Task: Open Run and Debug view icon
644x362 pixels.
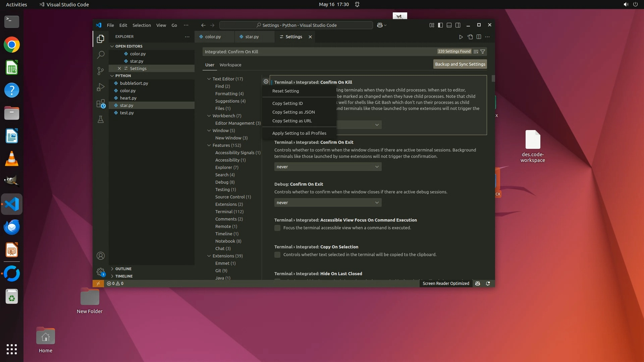Action: point(100,87)
